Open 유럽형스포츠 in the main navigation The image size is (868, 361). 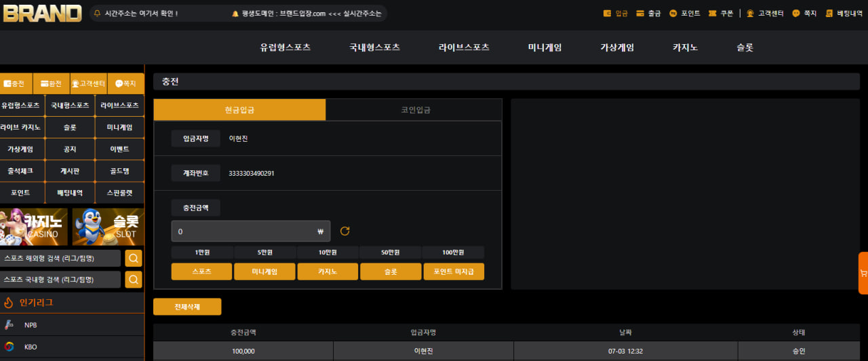click(285, 47)
